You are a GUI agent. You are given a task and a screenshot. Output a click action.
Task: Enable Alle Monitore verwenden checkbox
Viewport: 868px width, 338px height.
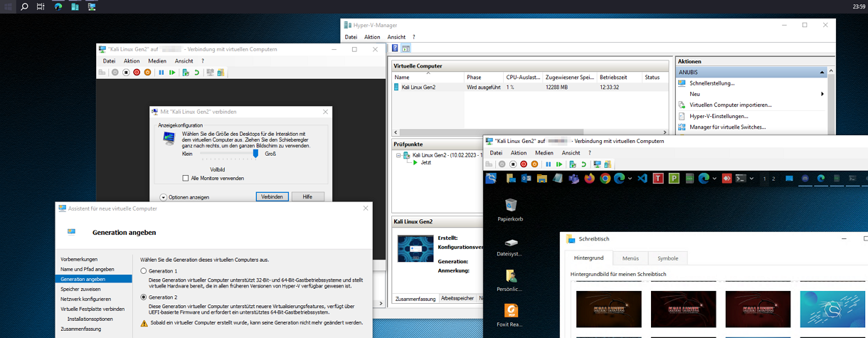tap(186, 178)
